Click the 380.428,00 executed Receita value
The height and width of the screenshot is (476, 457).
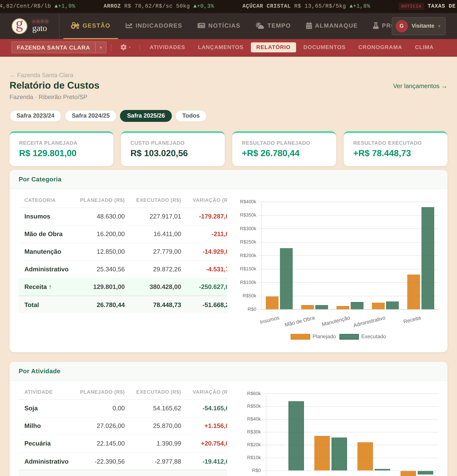165,287
